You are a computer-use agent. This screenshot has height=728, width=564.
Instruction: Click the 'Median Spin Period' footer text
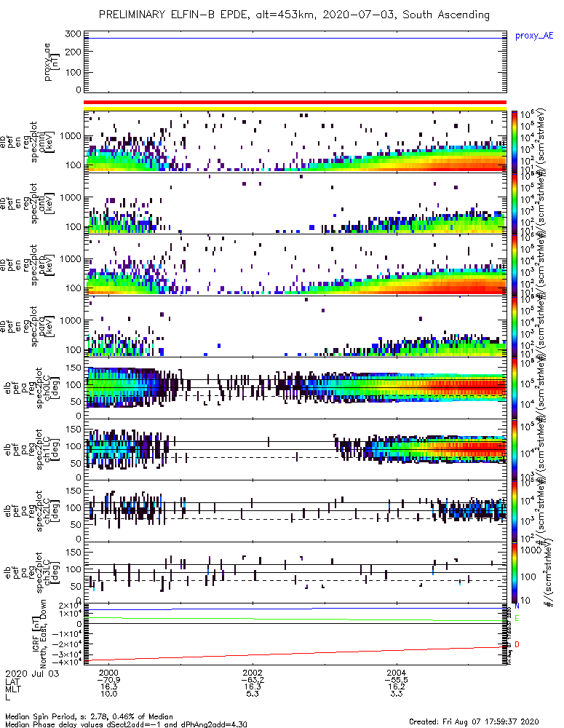click(89, 717)
